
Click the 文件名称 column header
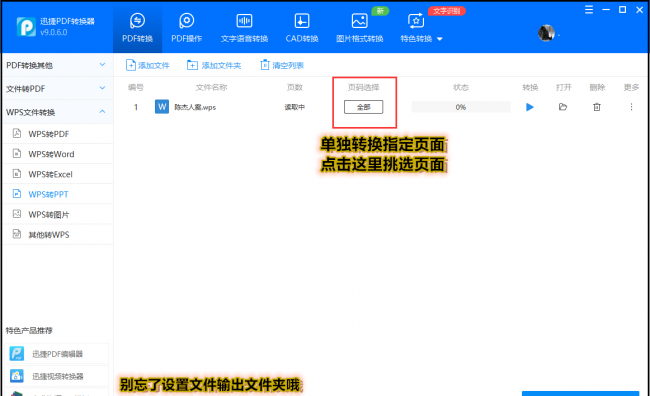click(211, 87)
